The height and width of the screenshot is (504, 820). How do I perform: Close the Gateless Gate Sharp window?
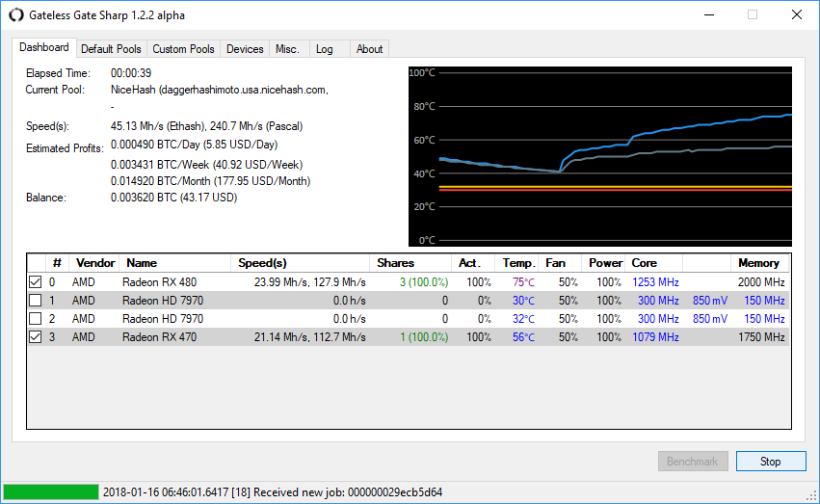click(797, 15)
